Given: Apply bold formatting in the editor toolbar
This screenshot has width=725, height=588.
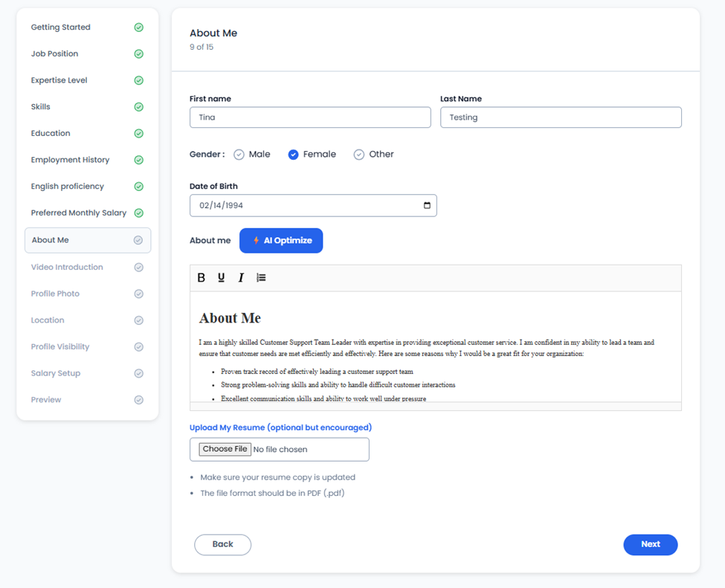Looking at the screenshot, I should pos(201,277).
